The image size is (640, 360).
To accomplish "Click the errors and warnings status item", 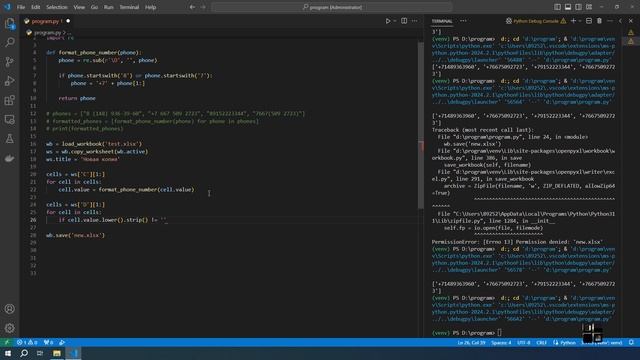I will (x=27, y=342).
